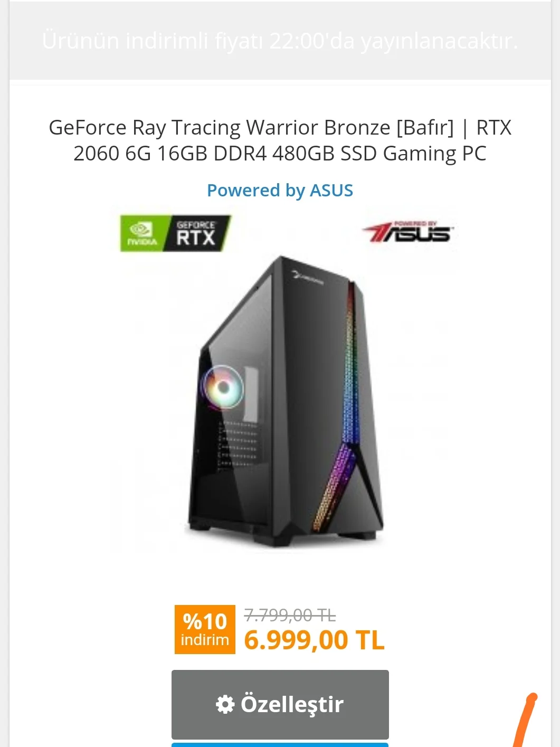Open the orange widget icon in the bottom corner
Viewport: 560px width, 747px height.
tap(526, 720)
